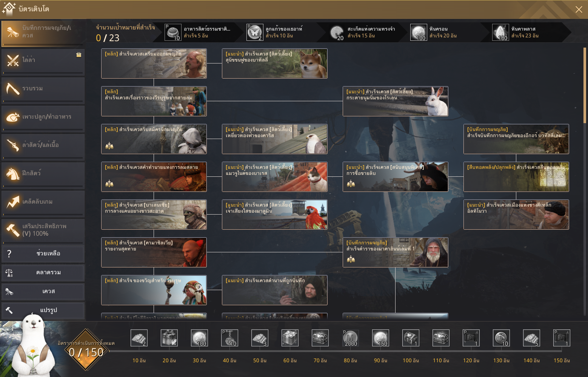
Task: Open the รวบรวม category tab
Action: (x=43, y=90)
